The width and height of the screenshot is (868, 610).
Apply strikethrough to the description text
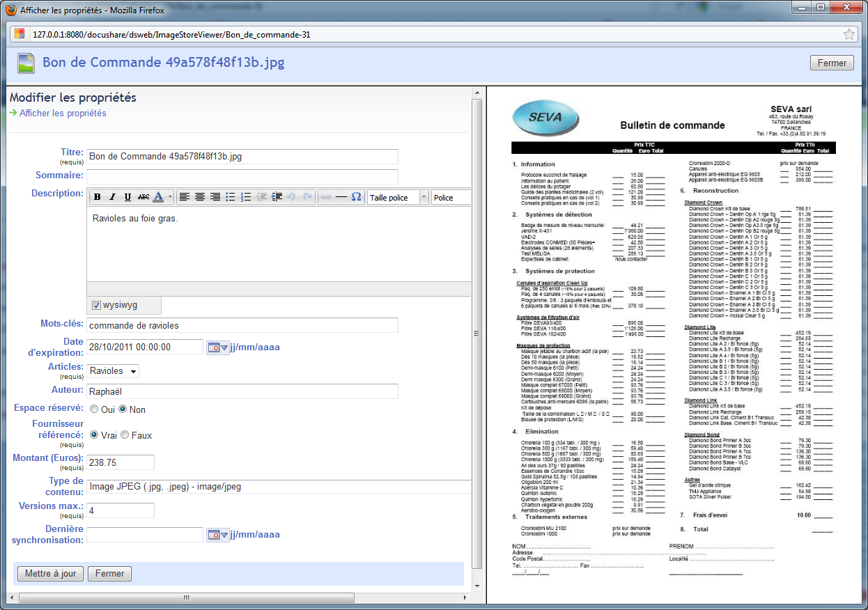coord(143,198)
